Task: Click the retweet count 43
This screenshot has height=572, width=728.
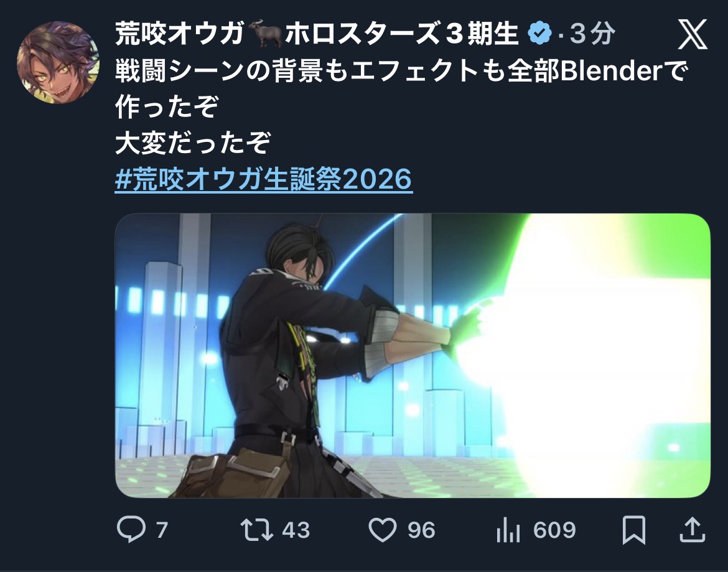Action: 296,530
